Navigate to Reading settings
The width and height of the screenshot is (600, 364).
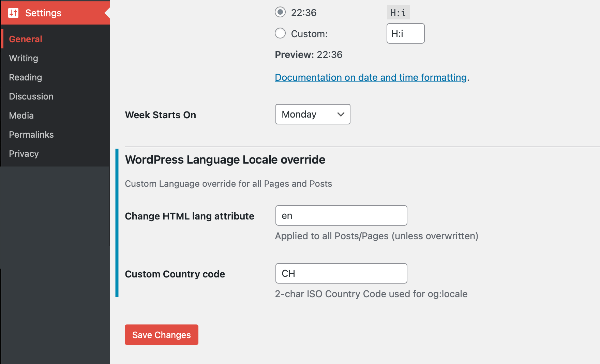(26, 77)
